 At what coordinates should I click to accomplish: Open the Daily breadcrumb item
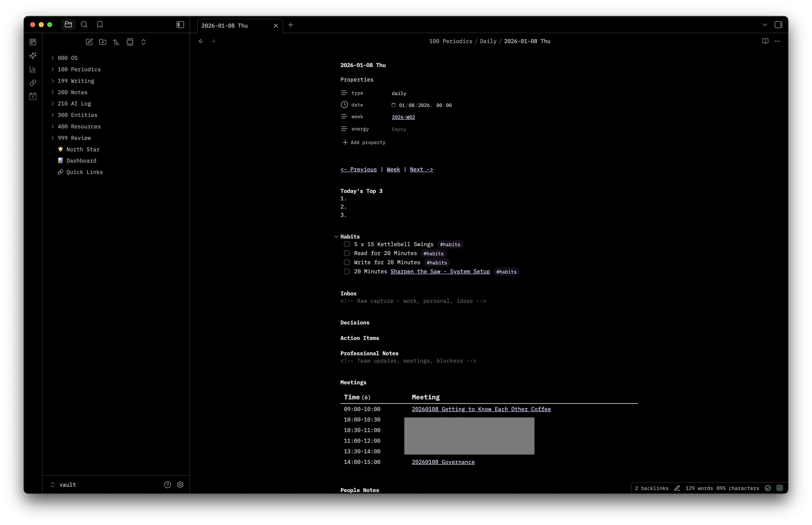[487, 41]
